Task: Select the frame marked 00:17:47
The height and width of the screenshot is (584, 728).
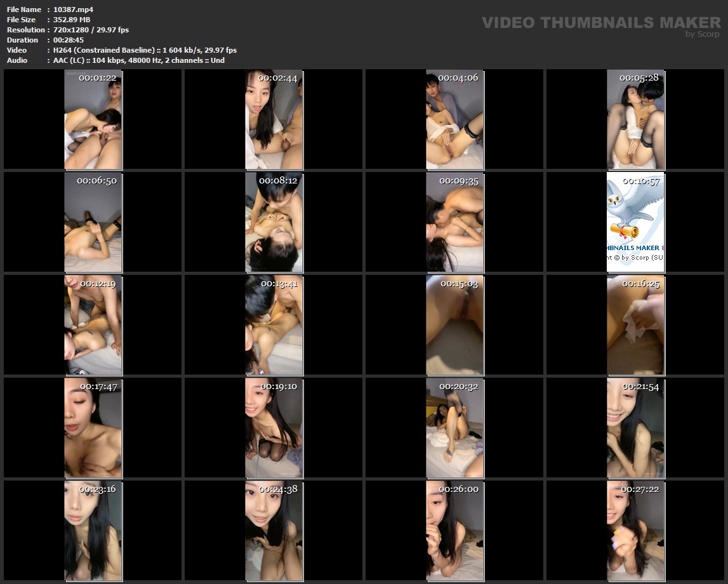Action: tap(93, 428)
